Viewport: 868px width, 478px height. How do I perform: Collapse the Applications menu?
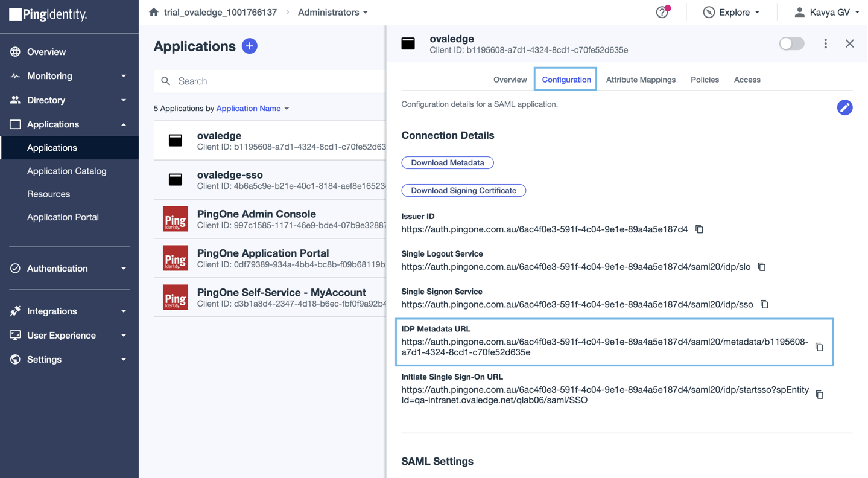click(124, 124)
